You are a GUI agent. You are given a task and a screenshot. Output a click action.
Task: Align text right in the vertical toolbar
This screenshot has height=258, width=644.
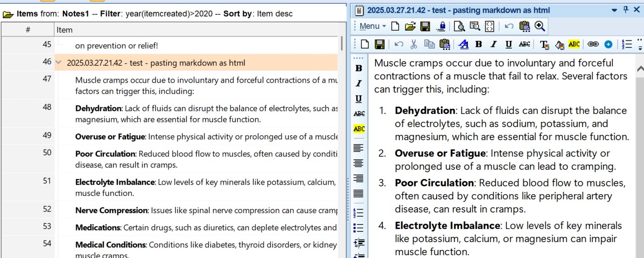(359, 178)
